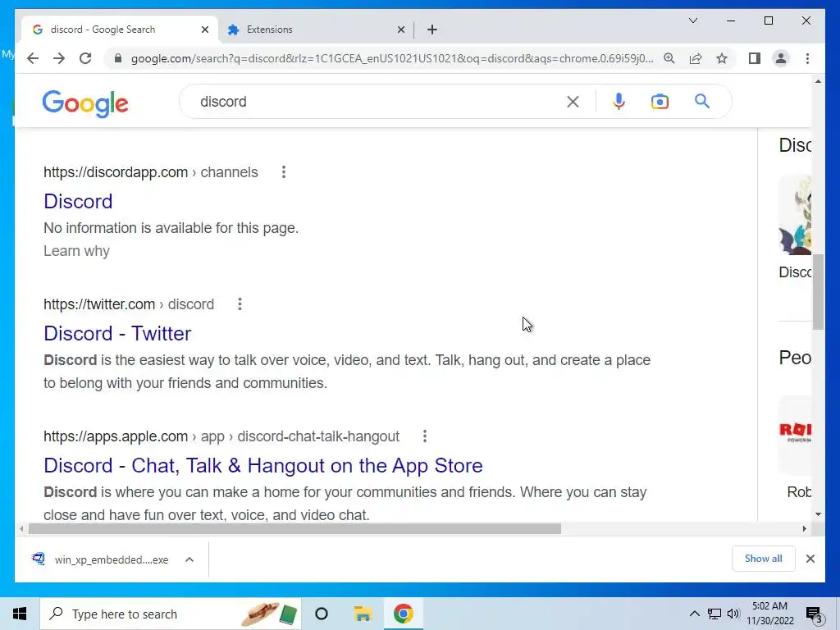
Task: Submit search with blue magnifier
Action: [x=702, y=101]
